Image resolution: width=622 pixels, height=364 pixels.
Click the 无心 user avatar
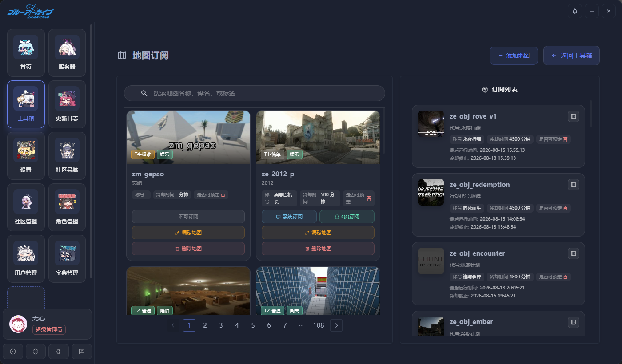click(18, 324)
